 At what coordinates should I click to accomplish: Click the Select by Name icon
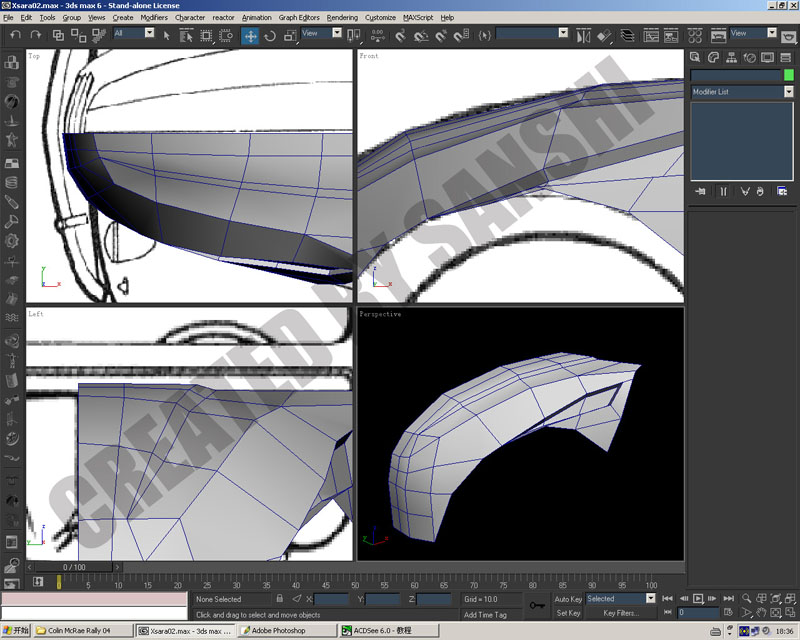click(186, 36)
